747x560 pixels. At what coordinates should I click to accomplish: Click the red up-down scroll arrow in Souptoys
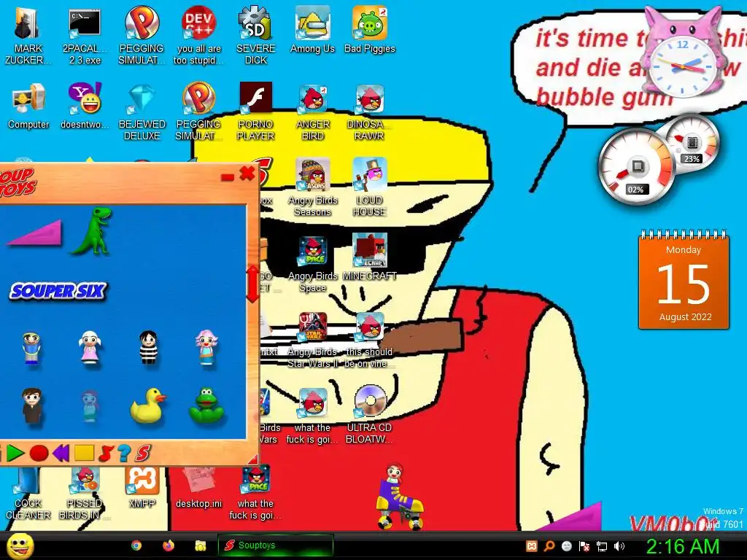click(x=252, y=284)
